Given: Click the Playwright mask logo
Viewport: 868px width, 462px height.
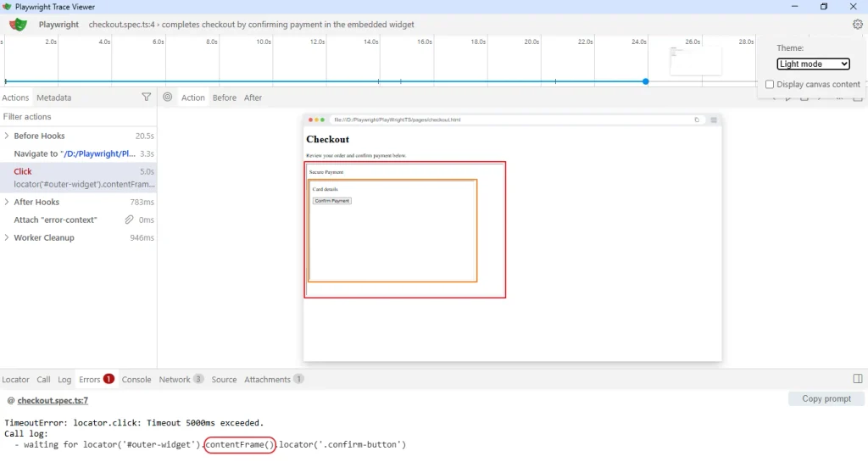Looking at the screenshot, I should (x=18, y=25).
